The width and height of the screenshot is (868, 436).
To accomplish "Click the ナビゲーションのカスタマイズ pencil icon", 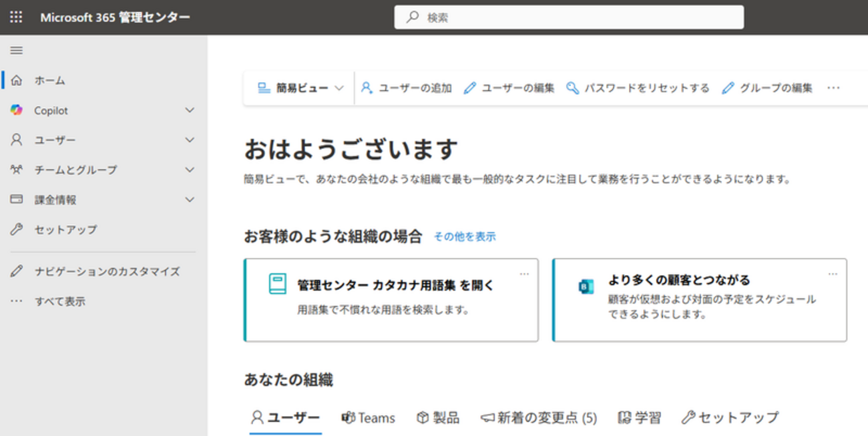I will (17, 272).
